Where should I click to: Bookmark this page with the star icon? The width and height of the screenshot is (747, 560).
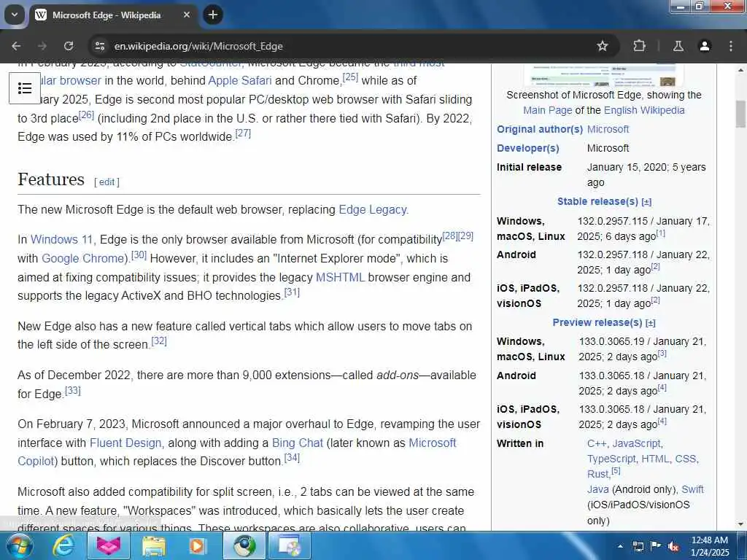[602, 46]
